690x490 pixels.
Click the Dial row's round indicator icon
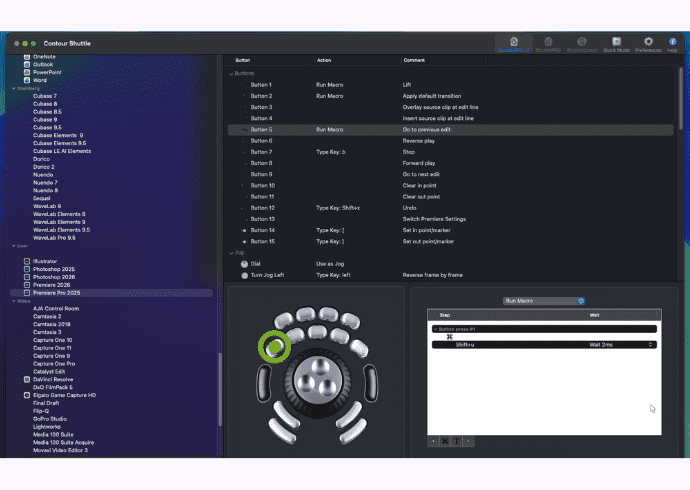(x=243, y=263)
